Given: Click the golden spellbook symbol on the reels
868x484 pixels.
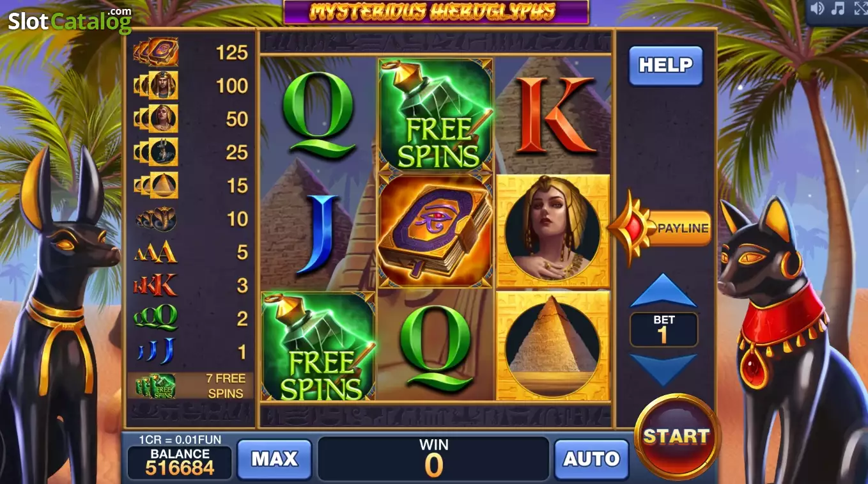Looking at the screenshot, I should coord(435,231).
